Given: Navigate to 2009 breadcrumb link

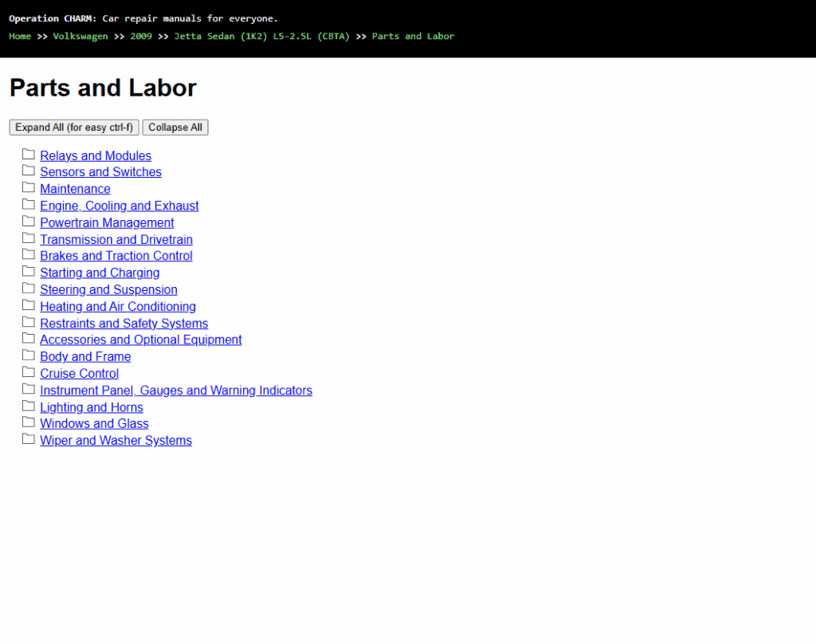Looking at the screenshot, I should pos(141,36).
